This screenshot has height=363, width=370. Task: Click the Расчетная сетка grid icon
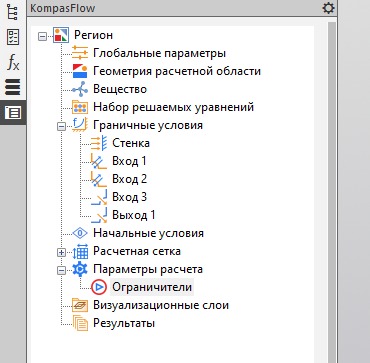(80, 251)
